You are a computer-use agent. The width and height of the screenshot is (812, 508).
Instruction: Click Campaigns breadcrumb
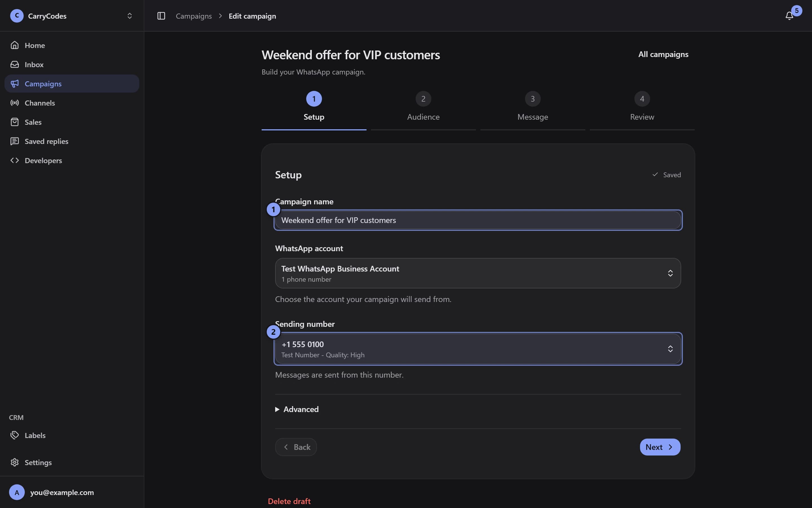[x=194, y=16]
